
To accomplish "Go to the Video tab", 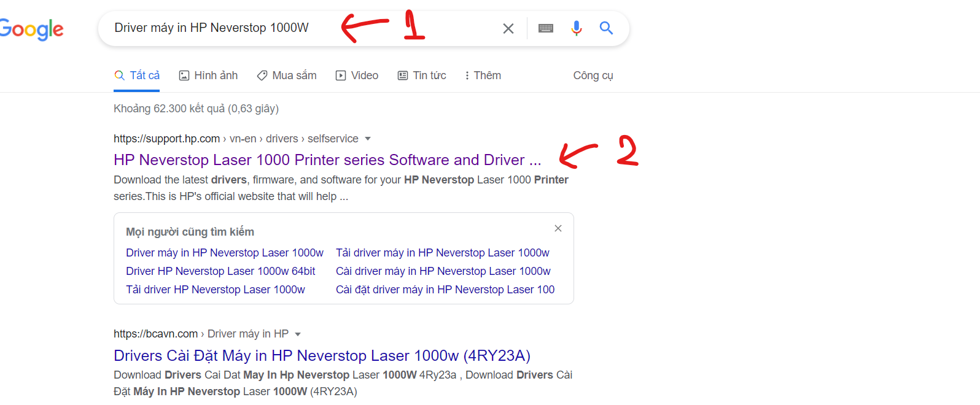I will tap(357, 75).
